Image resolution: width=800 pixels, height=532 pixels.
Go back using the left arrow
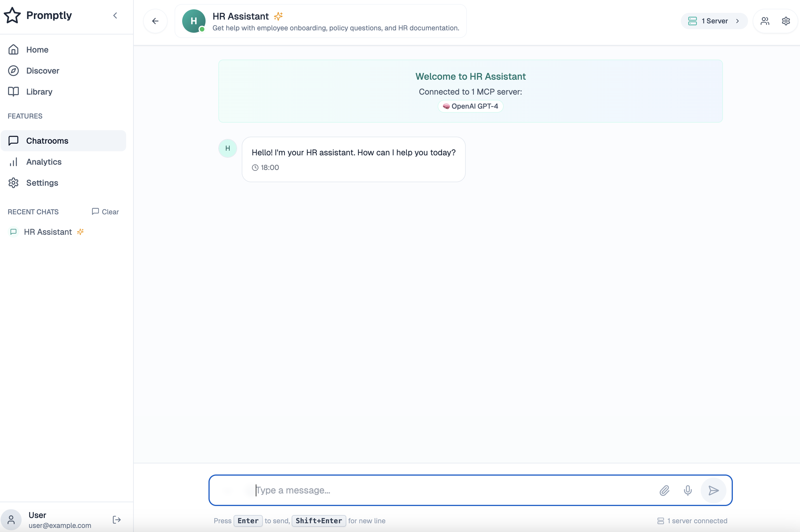pyautogui.click(x=155, y=21)
